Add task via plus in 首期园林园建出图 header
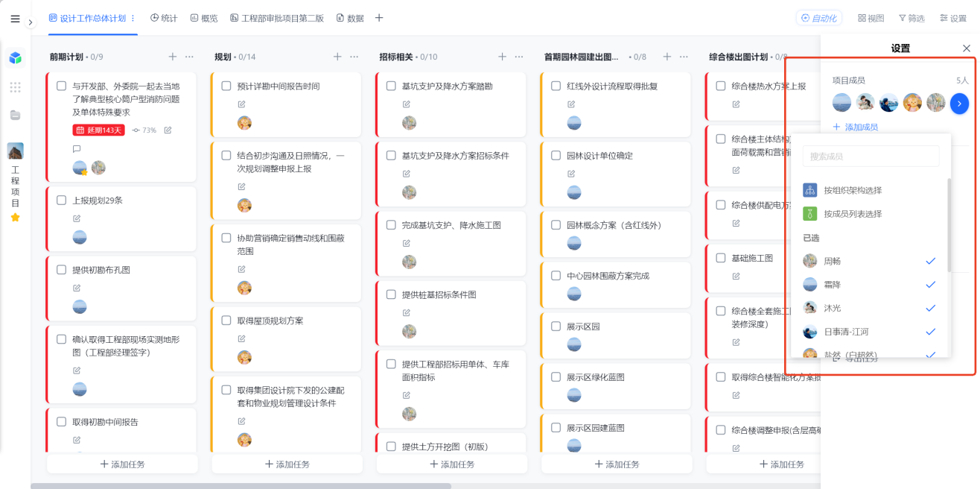The height and width of the screenshot is (489, 980). coord(667,57)
